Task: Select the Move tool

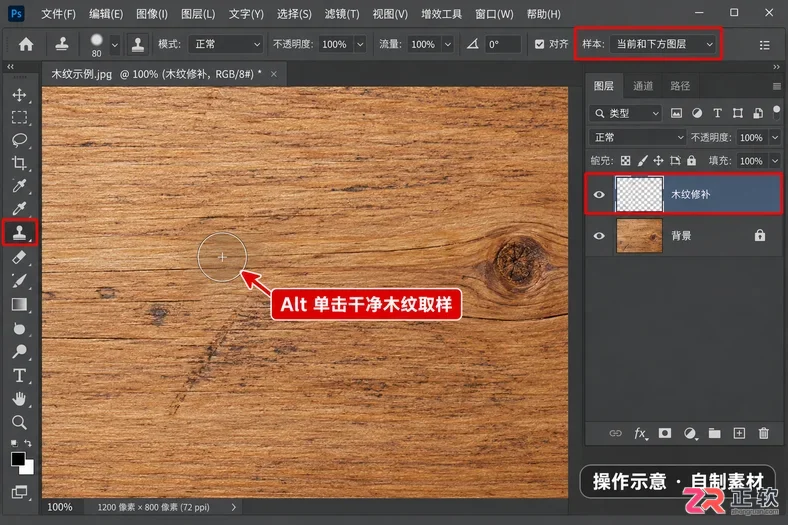Action: (19, 94)
